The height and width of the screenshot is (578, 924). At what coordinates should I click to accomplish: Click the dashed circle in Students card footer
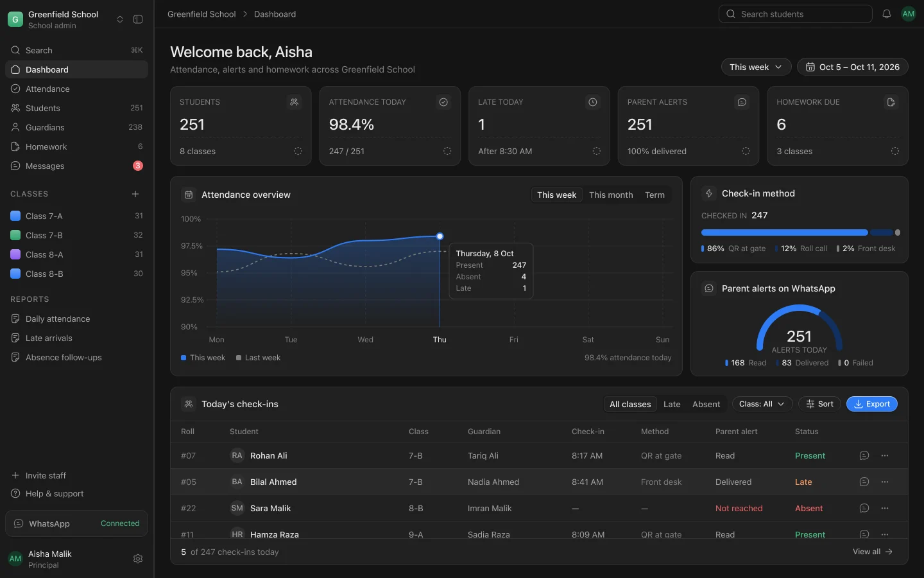[298, 151]
